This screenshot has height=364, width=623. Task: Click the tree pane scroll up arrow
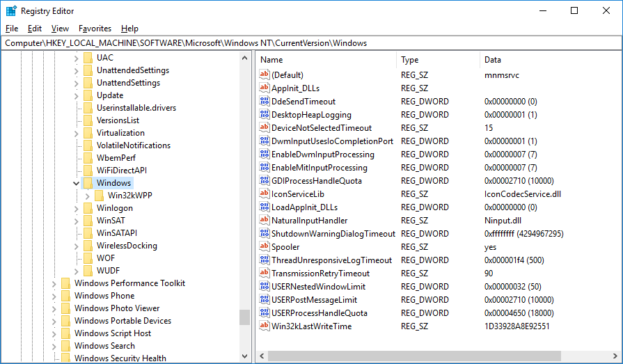point(245,58)
